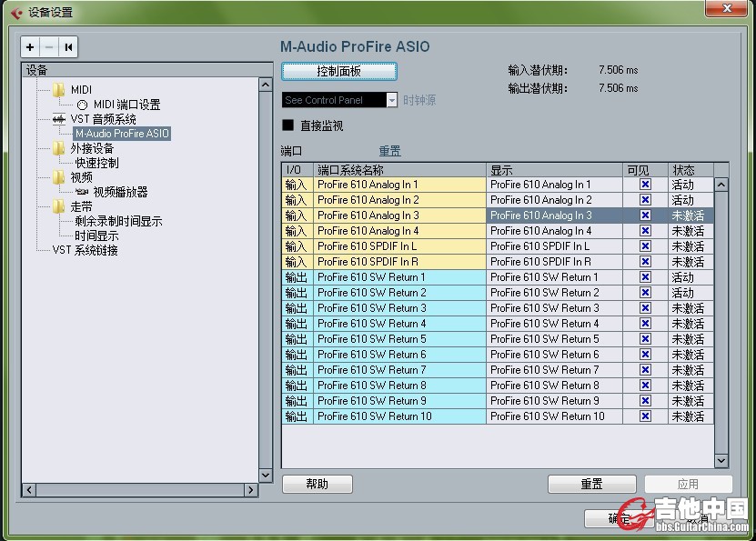Toggle visibility for Analog In 2
Screen dimensions: 756x541
coord(645,199)
